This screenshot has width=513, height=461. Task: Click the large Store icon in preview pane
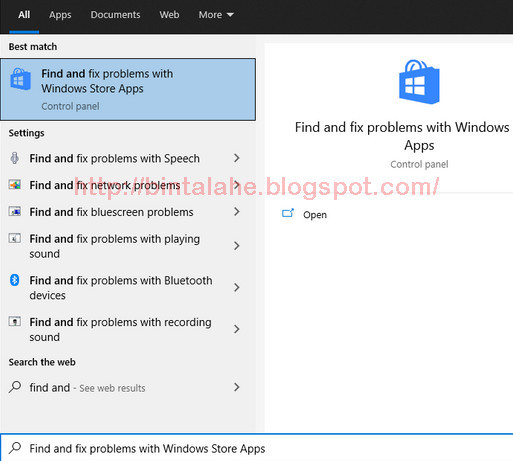tap(419, 82)
